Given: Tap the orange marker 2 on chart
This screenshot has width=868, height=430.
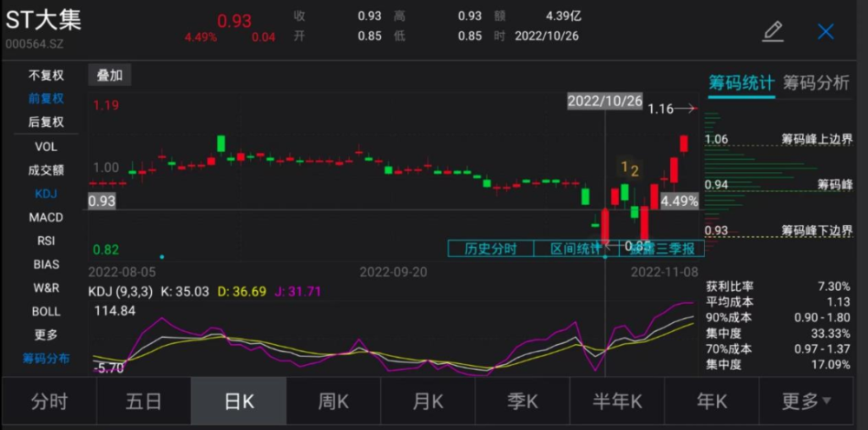Looking at the screenshot, I should click(x=635, y=171).
